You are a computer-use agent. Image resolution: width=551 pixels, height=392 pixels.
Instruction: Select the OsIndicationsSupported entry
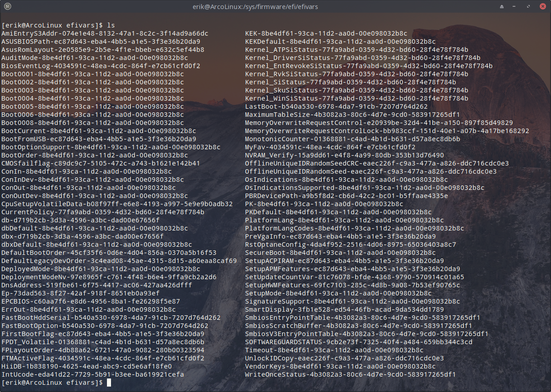(x=365, y=188)
